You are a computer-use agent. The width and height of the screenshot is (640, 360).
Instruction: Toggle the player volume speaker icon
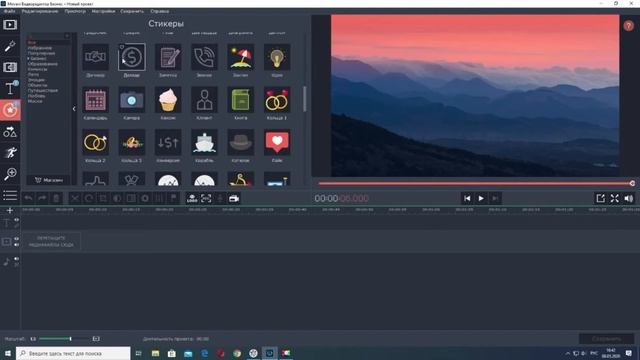click(629, 198)
